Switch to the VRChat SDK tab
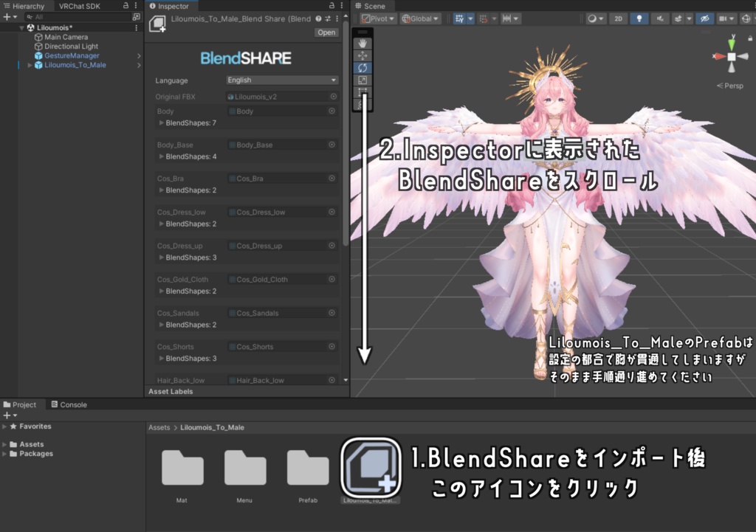The height and width of the screenshot is (532, 756). click(80, 6)
